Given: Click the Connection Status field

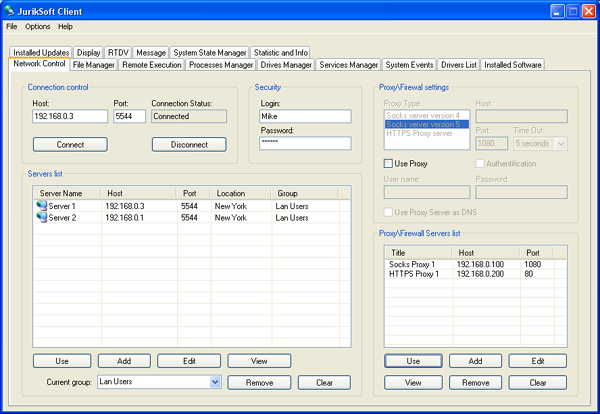Looking at the screenshot, I should pyautogui.click(x=189, y=116).
